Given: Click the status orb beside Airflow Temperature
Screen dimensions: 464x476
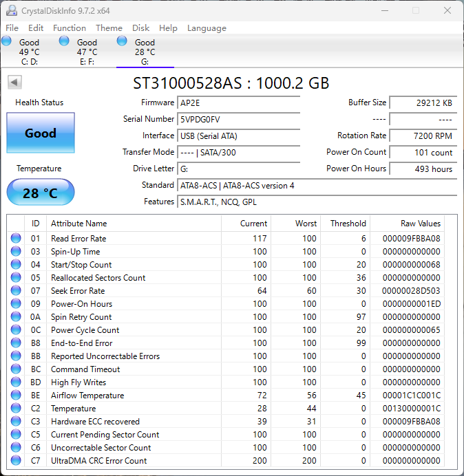Looking at the screenshot, I should 16,396.
